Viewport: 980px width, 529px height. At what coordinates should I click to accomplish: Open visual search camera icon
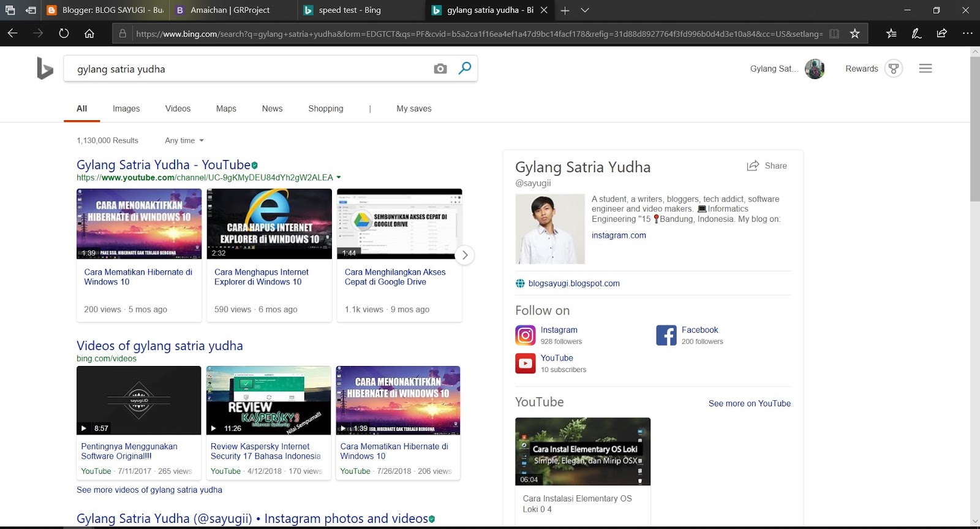click(440, 69)
